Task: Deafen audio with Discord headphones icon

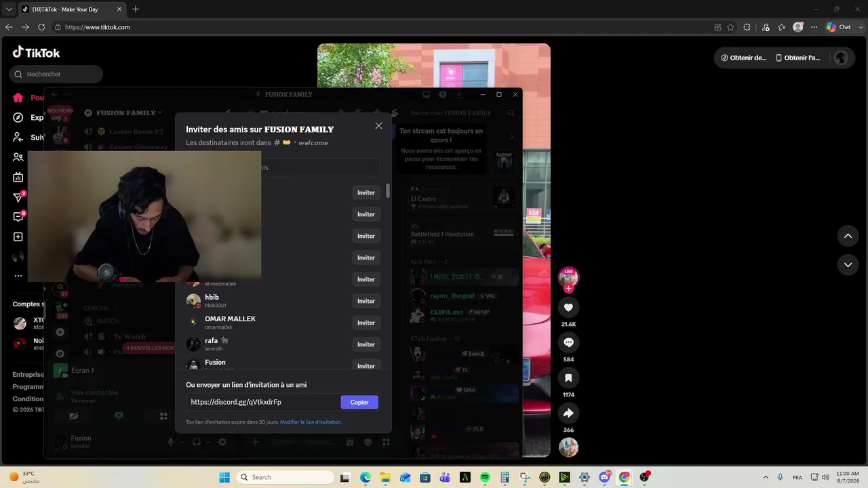Action: 197,442
